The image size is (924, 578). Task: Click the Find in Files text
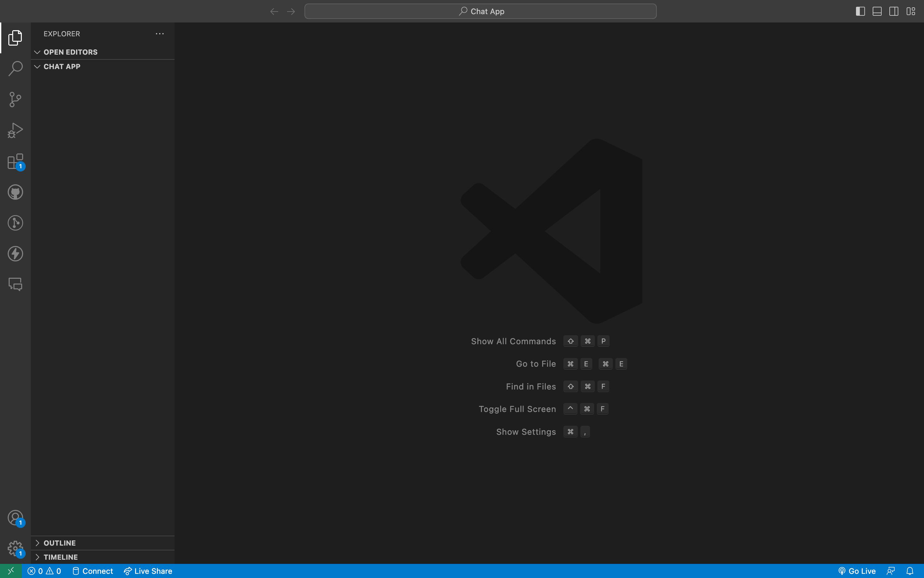pyautogui.click(x=531, y=387)
